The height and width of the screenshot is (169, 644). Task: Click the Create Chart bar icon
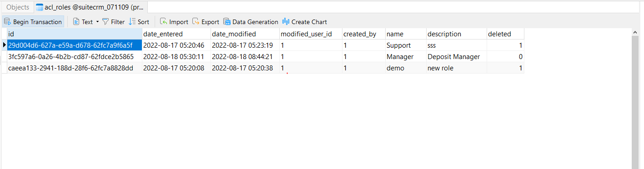pos(286,22)
